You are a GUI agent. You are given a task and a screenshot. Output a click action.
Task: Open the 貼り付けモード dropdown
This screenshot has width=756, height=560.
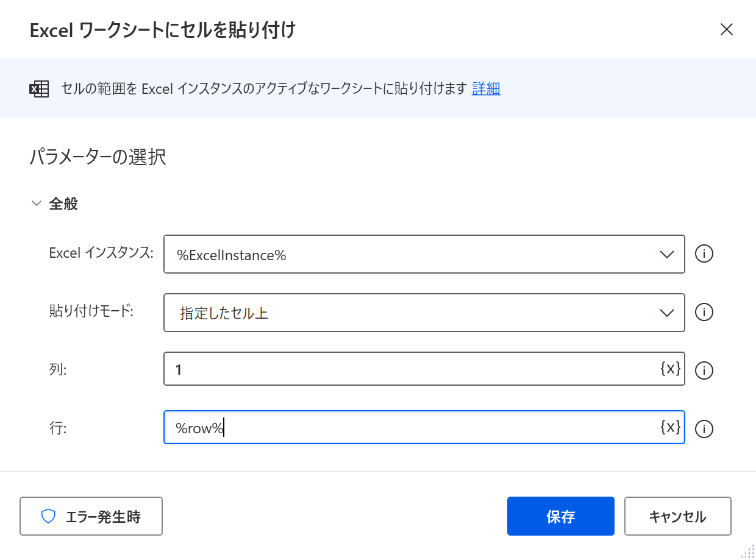click(667, 312)
